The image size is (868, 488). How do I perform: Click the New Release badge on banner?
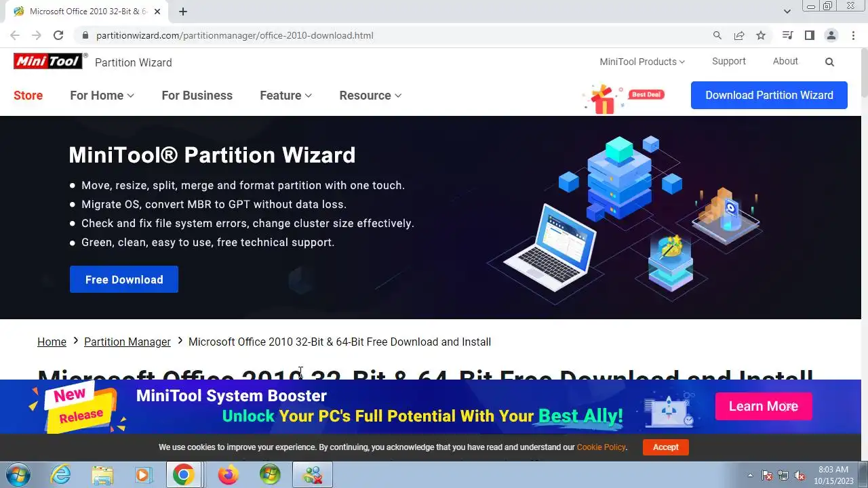[78, 407]
